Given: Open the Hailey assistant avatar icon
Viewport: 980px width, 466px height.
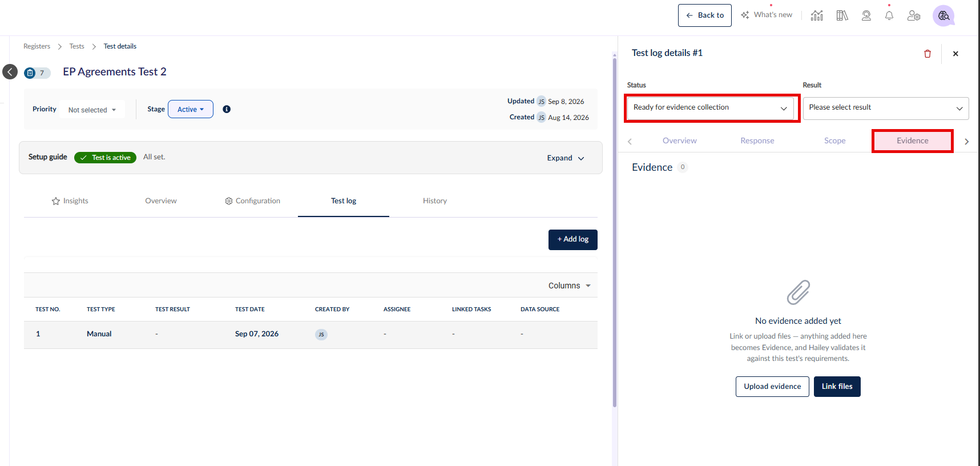Looking at the screenshot, I should [x=943, y=15].
